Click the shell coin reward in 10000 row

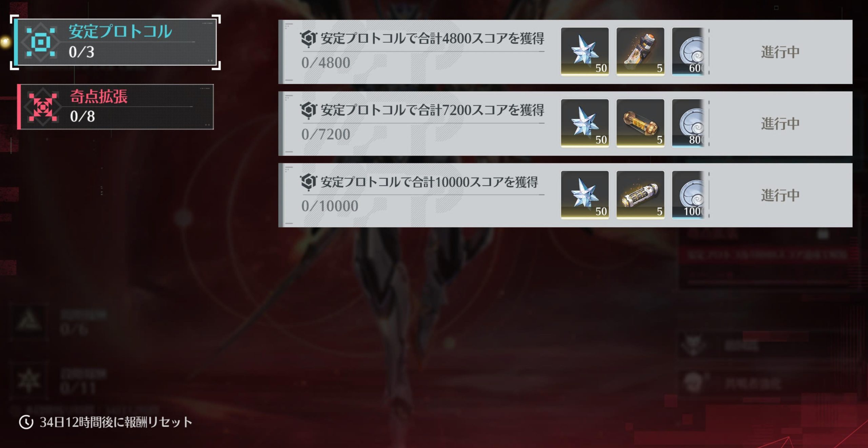[688, 195]
